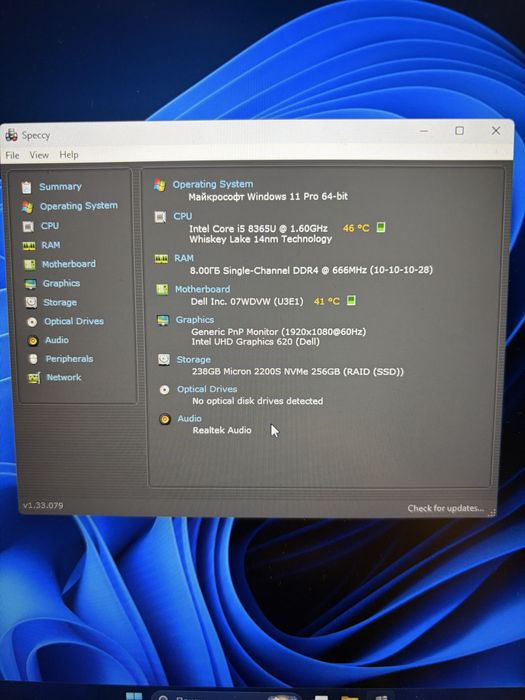The image size is (525, 700).
Task: Click the Micron 2200S NVMe storage text
Action: [298, 371]
